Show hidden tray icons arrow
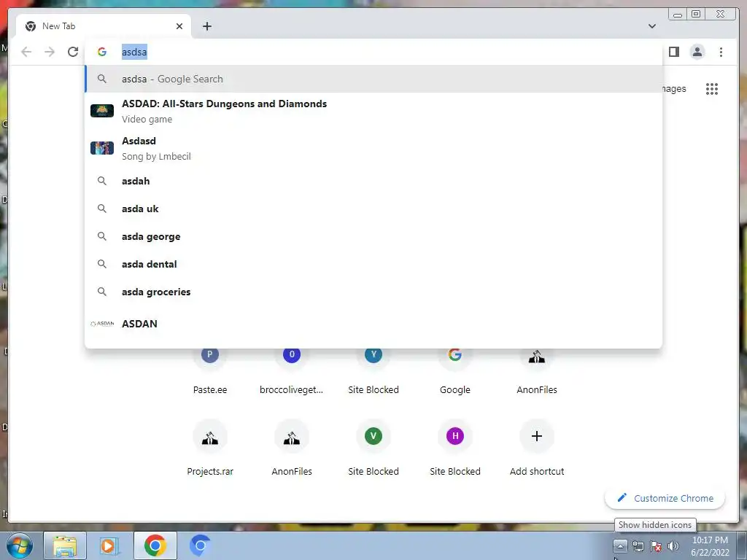747x560 pixels. (620, 546)
